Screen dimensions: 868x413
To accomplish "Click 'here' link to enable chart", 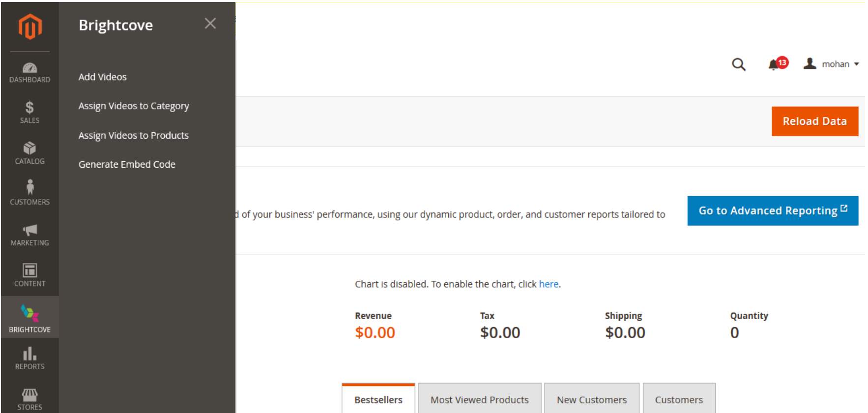I will click(x=549, y=284).
